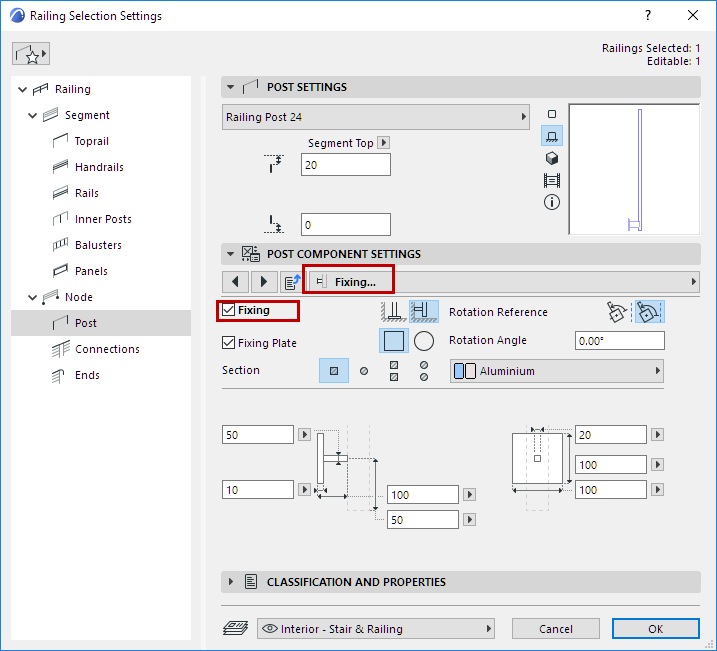717x651 pixels.
Task: Open the Aluminium material dropdown
Action: [557, 371]
